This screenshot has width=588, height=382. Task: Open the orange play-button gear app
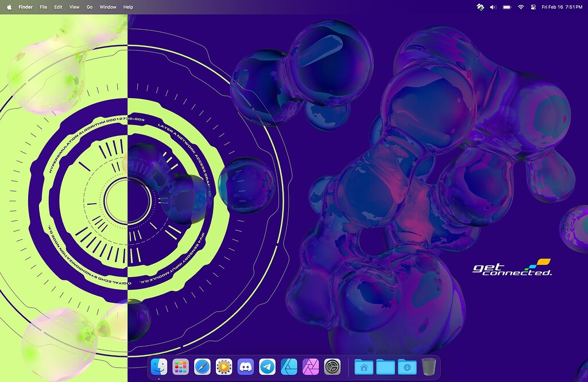(224, 367)
